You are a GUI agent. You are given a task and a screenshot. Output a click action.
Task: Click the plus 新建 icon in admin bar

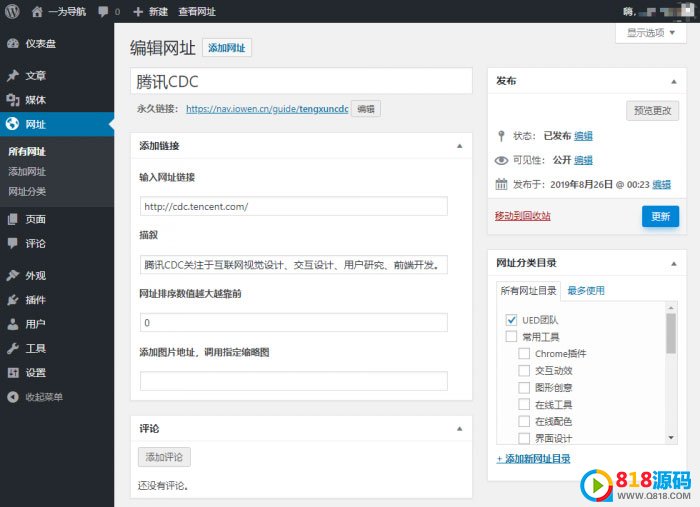138,12
